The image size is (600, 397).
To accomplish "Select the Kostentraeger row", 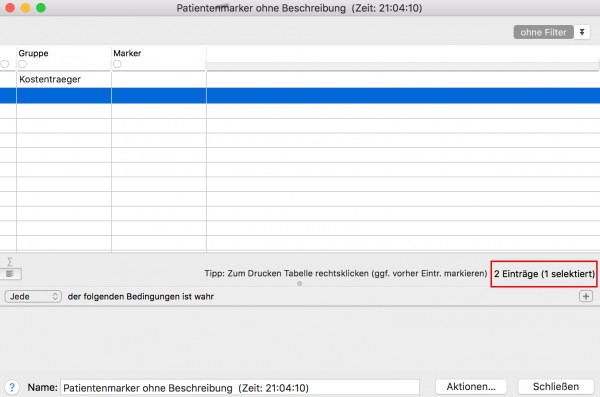I will click(x=300, y=80).
